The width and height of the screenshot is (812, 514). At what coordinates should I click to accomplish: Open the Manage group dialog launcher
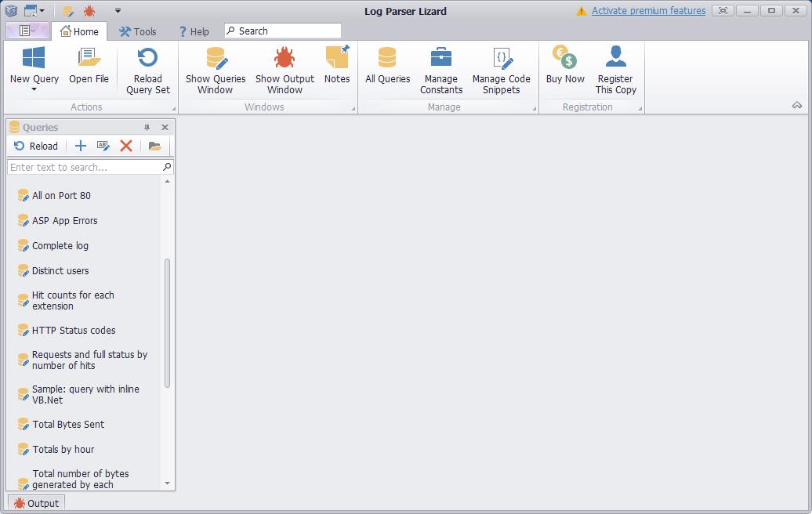534,109
